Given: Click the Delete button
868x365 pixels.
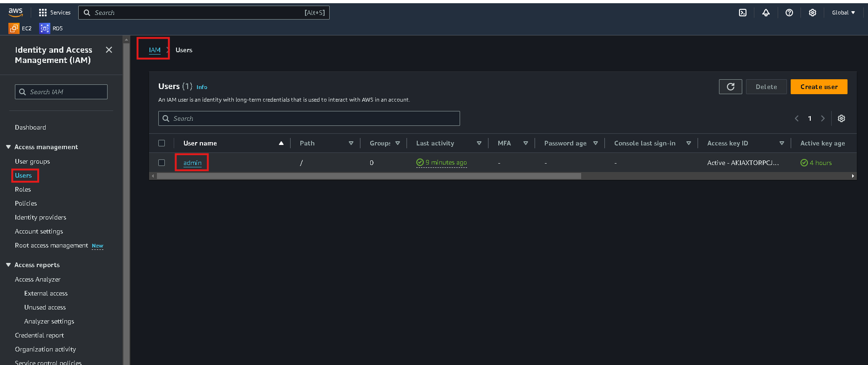Looking at the screenshot, I should [x=766, y=87].
